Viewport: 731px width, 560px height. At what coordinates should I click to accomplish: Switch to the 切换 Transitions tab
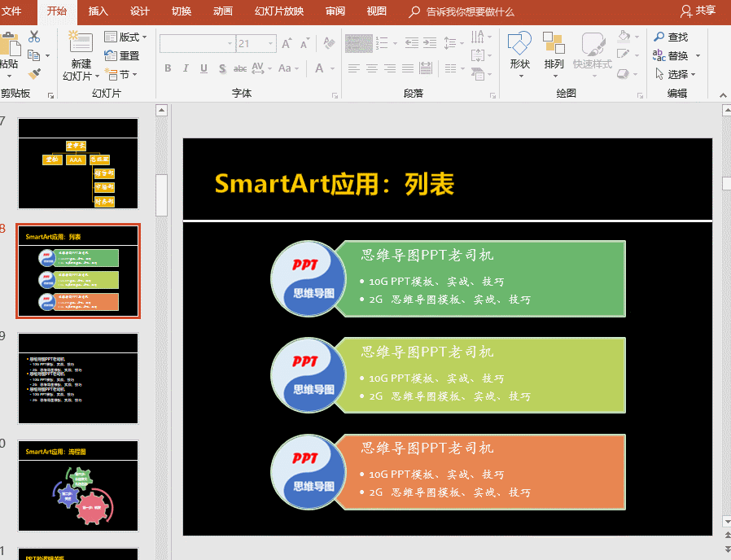click(x=182, y=11)
